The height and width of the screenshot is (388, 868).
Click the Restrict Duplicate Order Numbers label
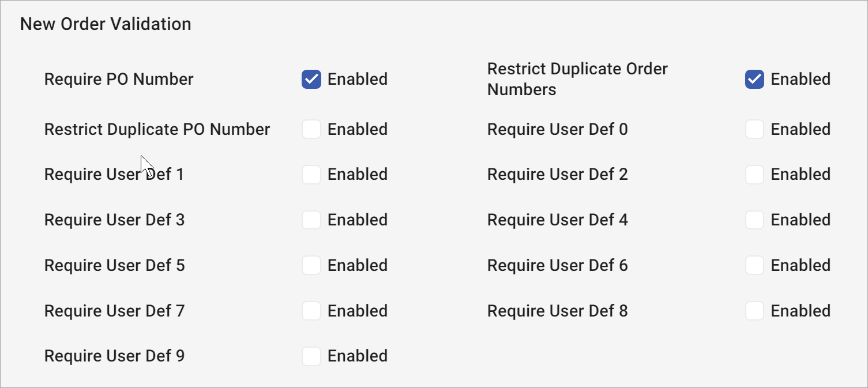click(577, 79)
